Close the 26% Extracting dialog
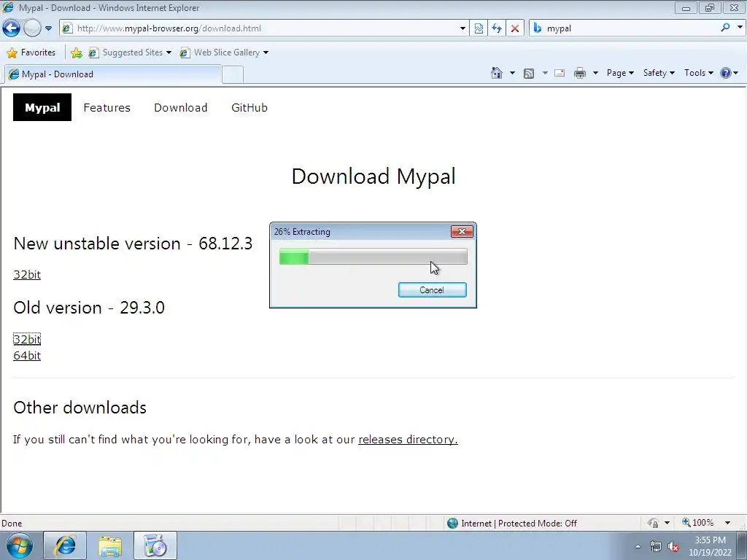This screenshot has height=560, width=747. pyautogui.click(x=462, y=231)
